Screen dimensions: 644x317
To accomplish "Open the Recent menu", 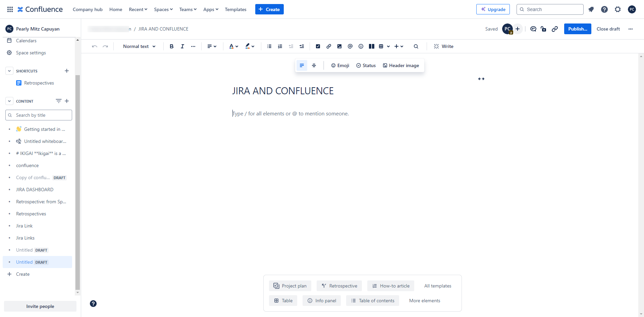I will (x=138, y=9).
